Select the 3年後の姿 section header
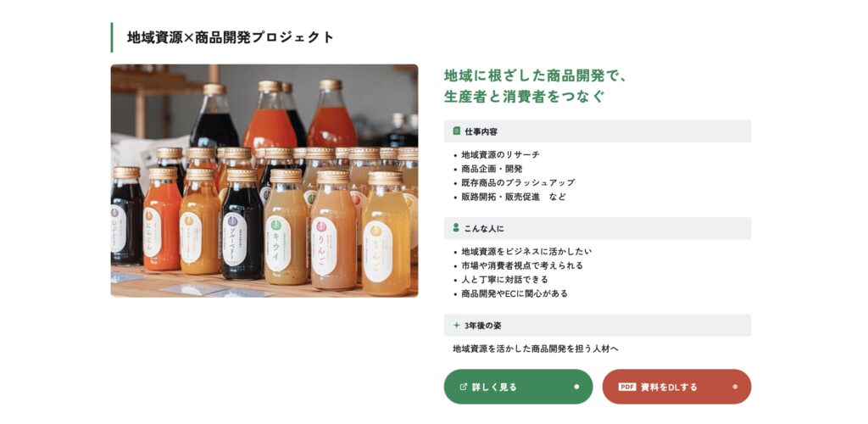 pos(598,326)
